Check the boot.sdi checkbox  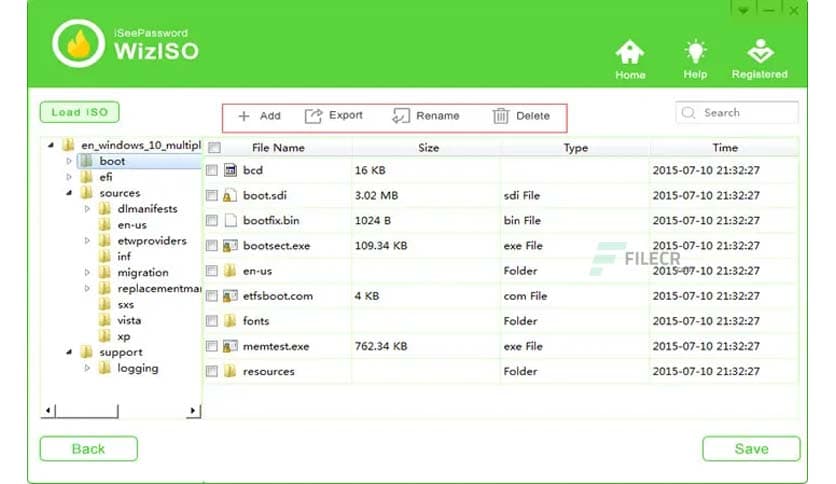point(212,195)
